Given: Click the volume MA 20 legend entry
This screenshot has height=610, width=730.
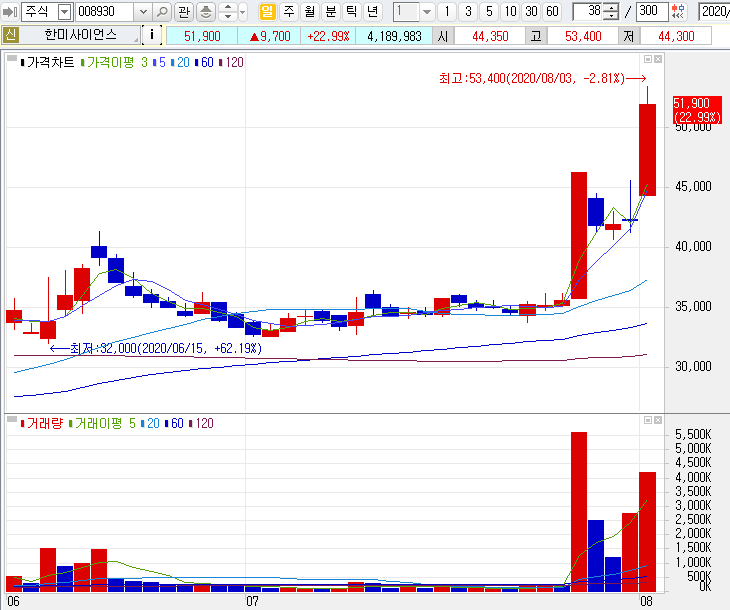Looking at the screenshot, I should (x=150, y=423).
